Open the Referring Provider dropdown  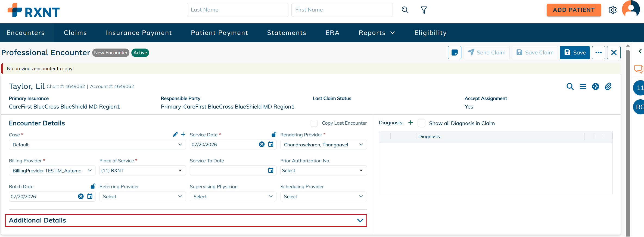click(142, 196)
